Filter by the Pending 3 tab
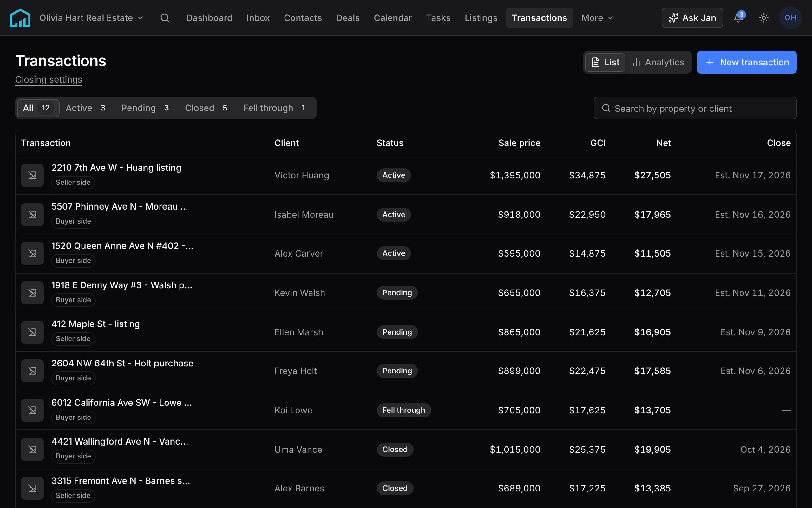The image size is (812, 508). tap(145, 108)
